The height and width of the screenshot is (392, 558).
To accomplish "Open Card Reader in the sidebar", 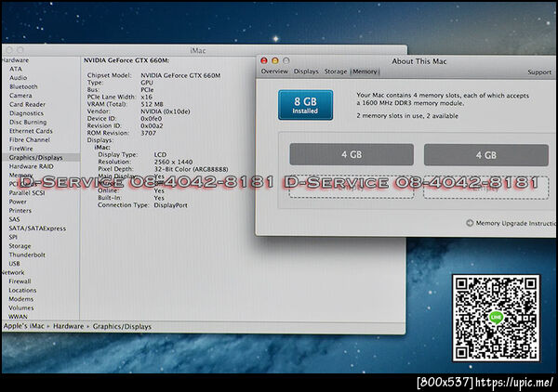I will coord(27,104).
